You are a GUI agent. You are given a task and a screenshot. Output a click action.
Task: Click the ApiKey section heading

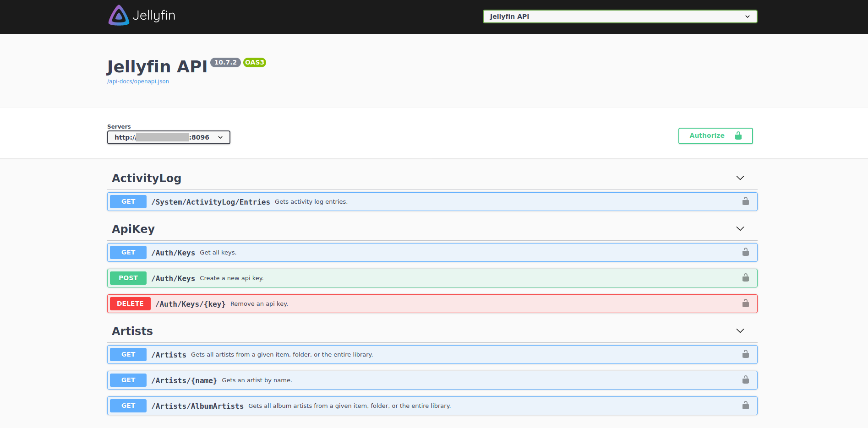pos(133,229)
